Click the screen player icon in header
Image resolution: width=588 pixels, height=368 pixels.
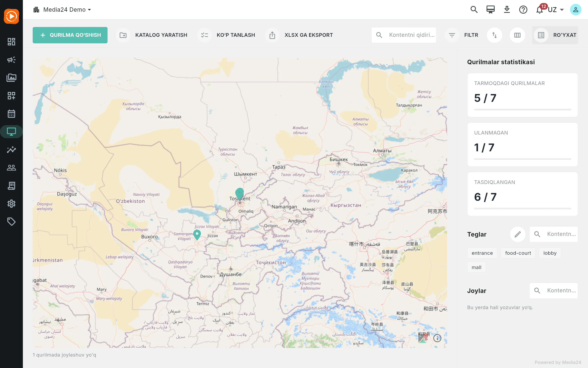490,10
